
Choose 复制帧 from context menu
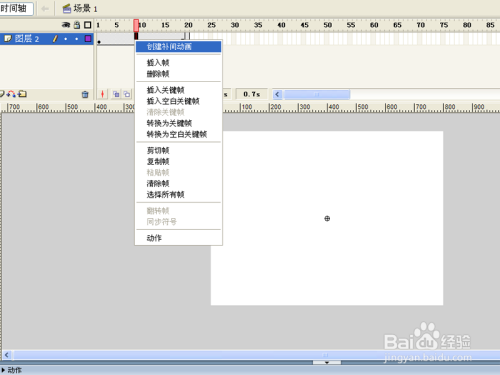point(178,161)
